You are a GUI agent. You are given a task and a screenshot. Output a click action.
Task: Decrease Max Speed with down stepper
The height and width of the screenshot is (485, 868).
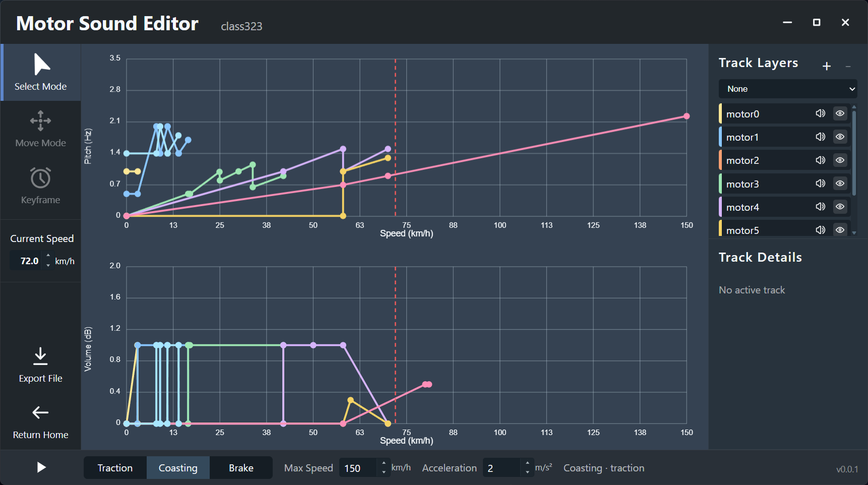click(x=384, y=472)
